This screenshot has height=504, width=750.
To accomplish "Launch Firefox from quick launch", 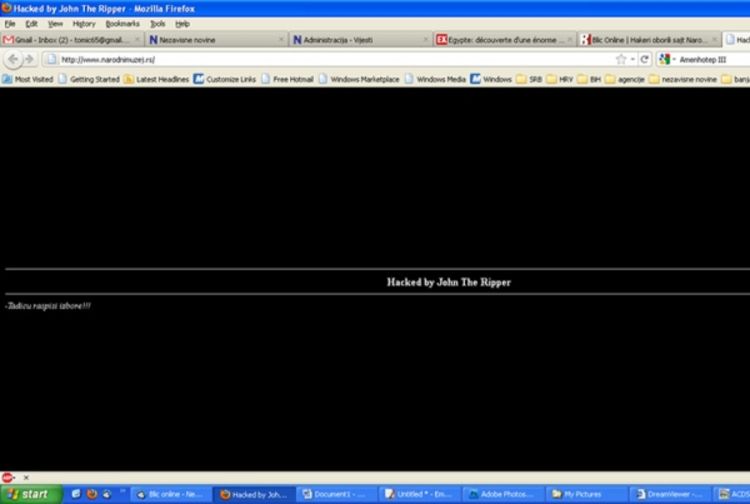I will click(92, 494).
